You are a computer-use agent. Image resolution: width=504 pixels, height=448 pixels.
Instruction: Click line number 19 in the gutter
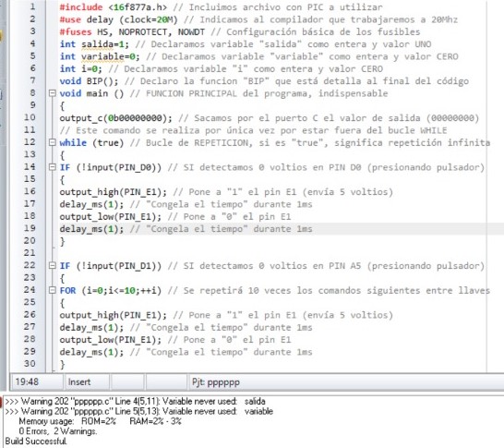[x=30, y=228]
